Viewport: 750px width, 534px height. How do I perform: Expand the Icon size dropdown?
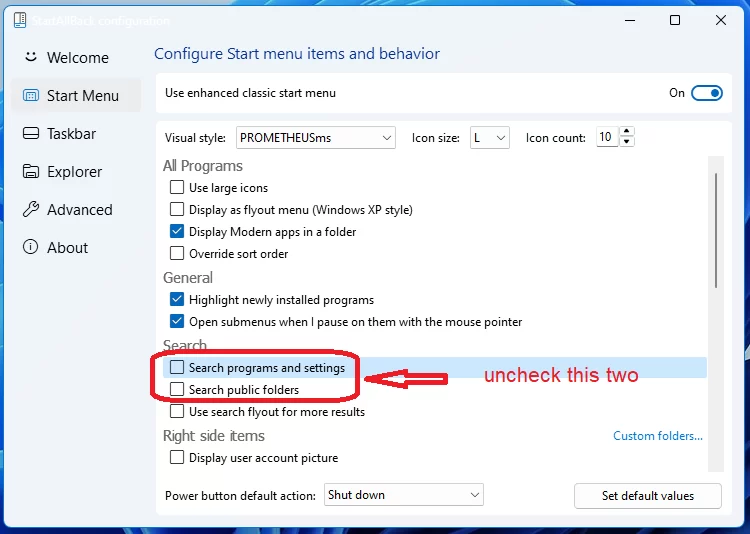(x=490, y=138)
